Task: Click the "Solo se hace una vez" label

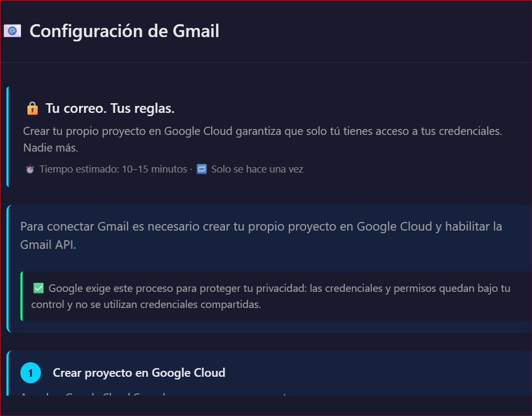Action: tap(257, 169)
